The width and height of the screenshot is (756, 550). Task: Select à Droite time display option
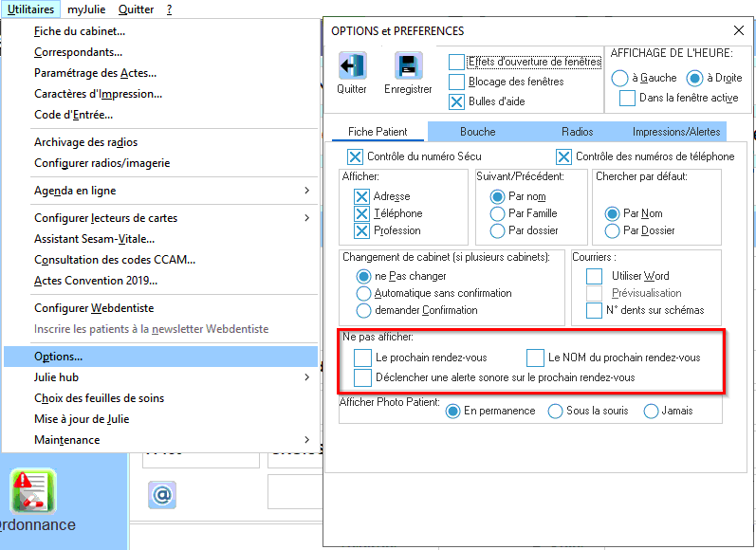pyautogui.click(x=694, y=78)
